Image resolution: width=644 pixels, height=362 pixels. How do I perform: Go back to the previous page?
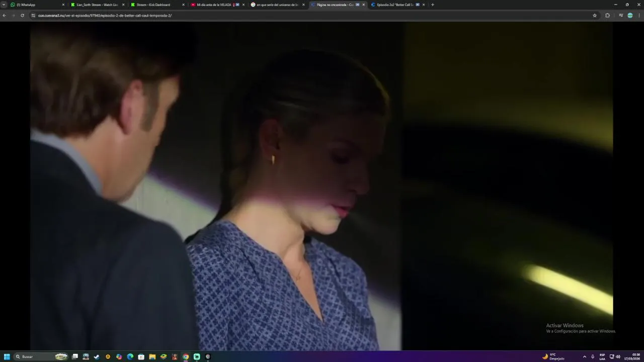coord(4,16)
